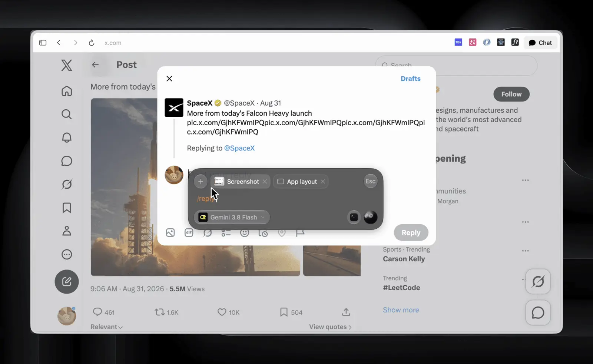Screen dimensions: 593x364
Task: Click the flag icon in reply toolbar
Action: tap(300, 233)
